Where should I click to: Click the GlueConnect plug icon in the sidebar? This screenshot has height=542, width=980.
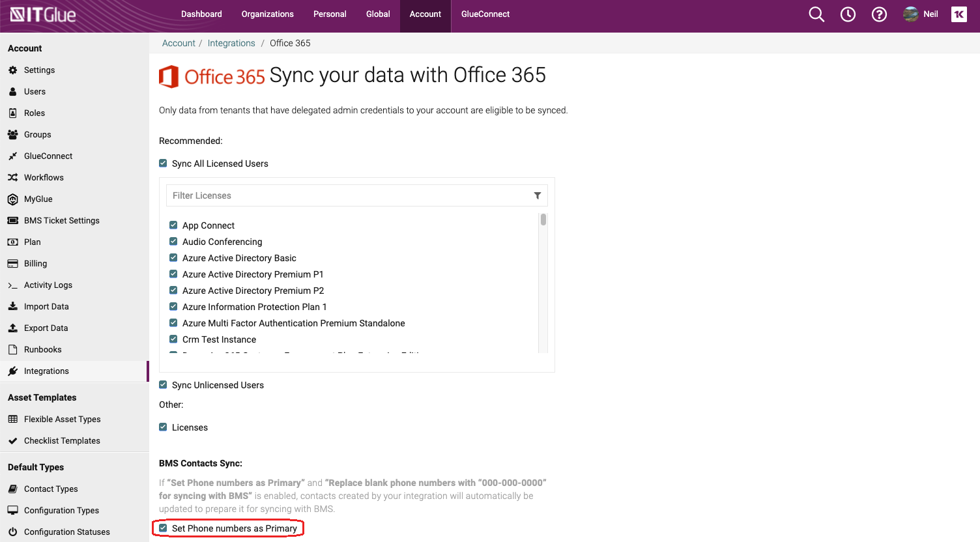pos(12,156)
